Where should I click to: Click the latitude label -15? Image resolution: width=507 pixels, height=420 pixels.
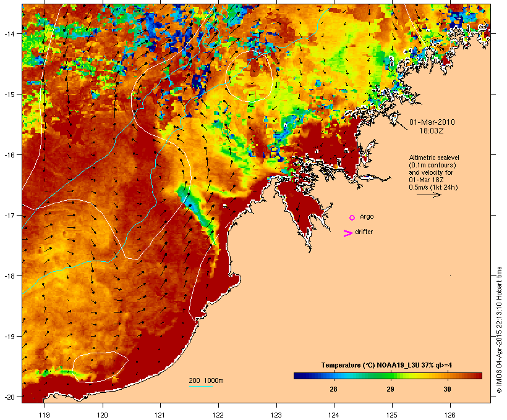9,94
